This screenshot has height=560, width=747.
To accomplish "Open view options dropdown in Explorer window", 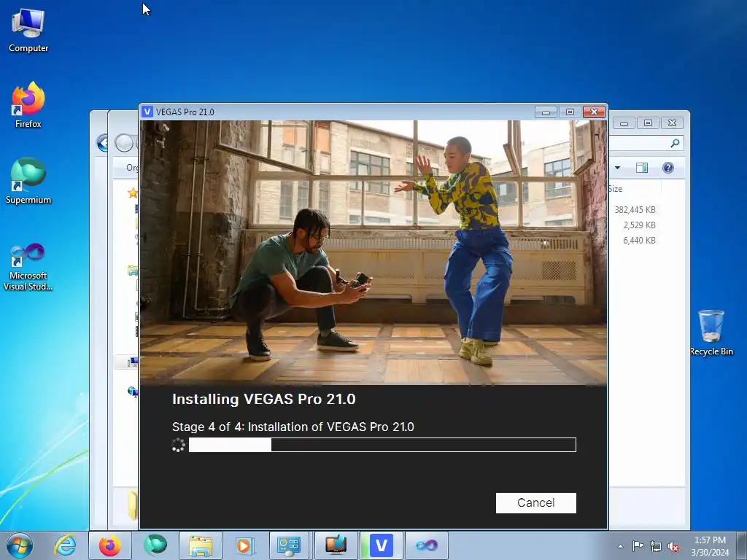I will tap(617, 168).
